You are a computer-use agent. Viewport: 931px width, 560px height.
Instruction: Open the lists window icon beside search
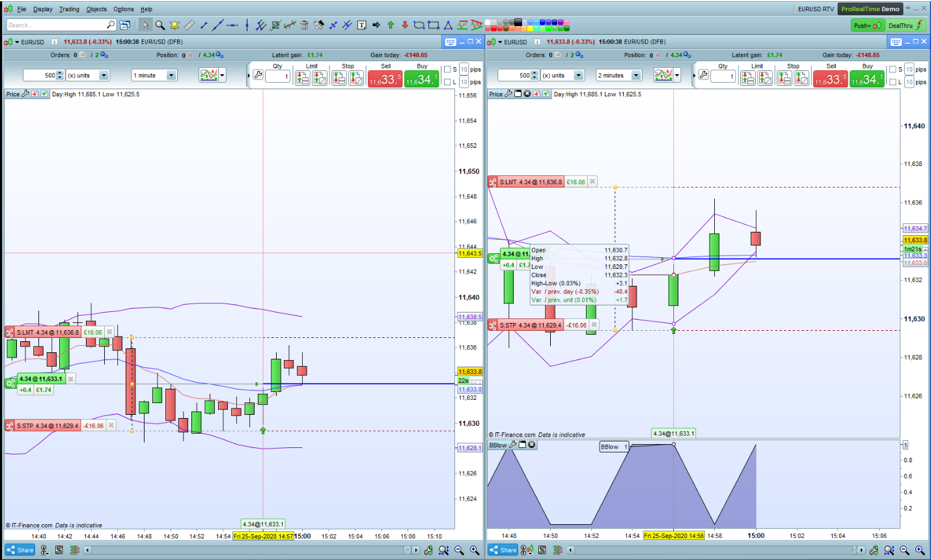(x=125, y=25)
